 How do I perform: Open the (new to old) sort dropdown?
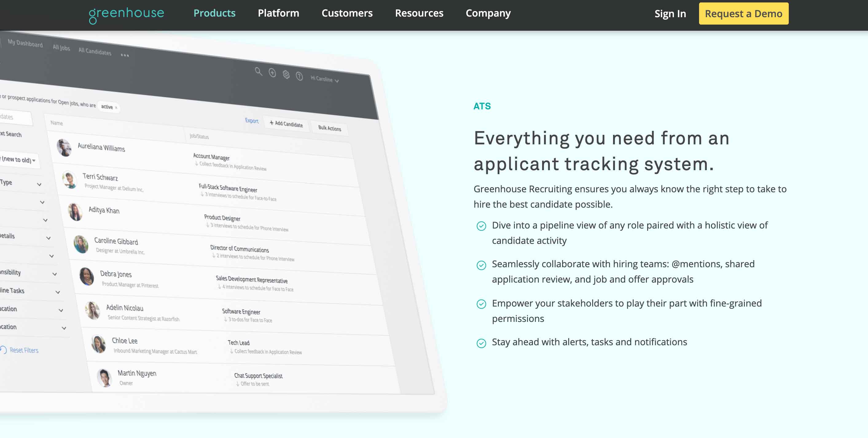19,160
